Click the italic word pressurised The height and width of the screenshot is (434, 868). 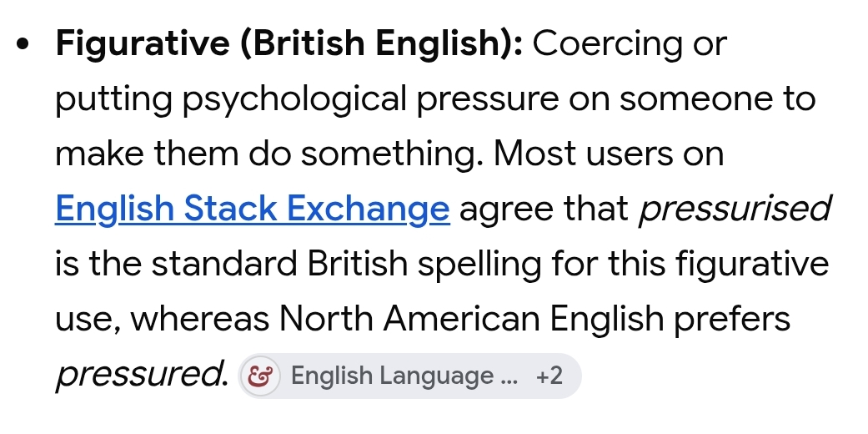coord(735,209)
